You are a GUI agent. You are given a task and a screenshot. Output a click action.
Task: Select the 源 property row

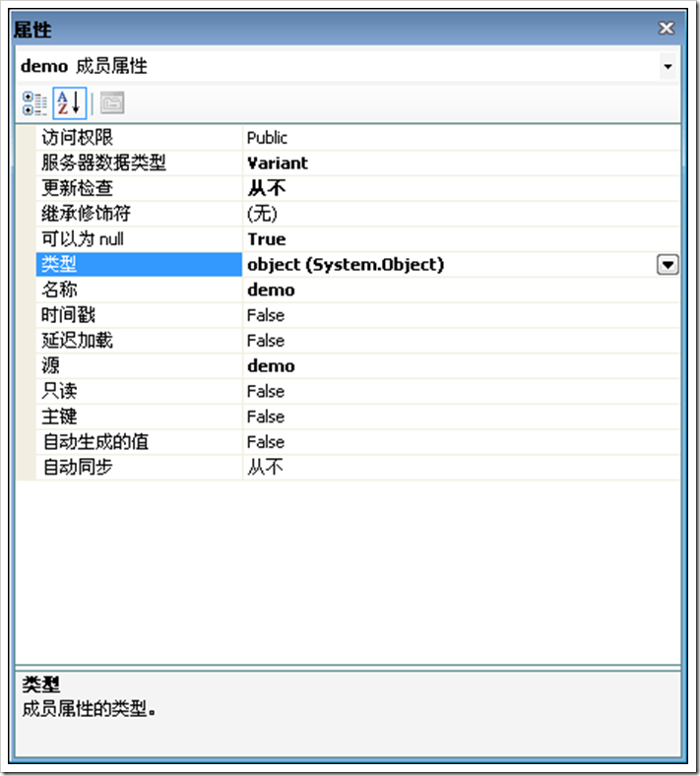(x=139, y=366)
